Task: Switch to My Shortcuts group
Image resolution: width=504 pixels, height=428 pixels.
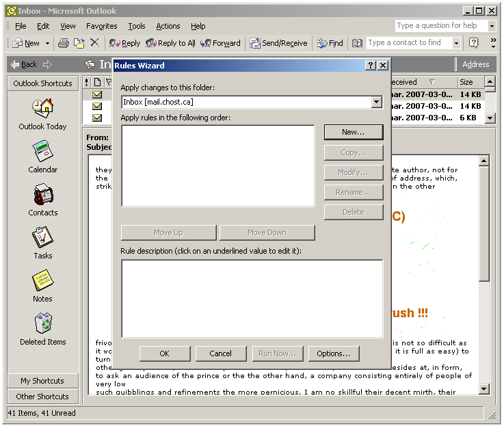Action: click(42, 381)
